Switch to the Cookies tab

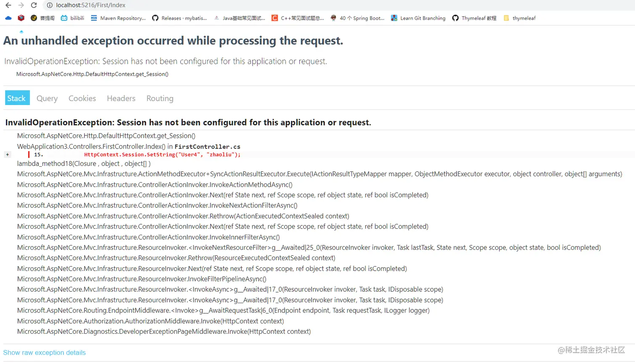[x=82, y=98]
